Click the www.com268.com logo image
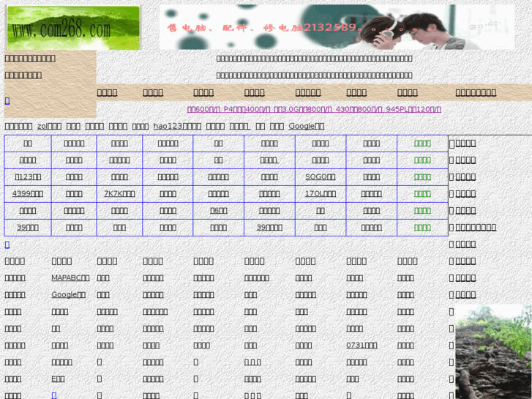The image size is (532, 399). click(73, 28)
